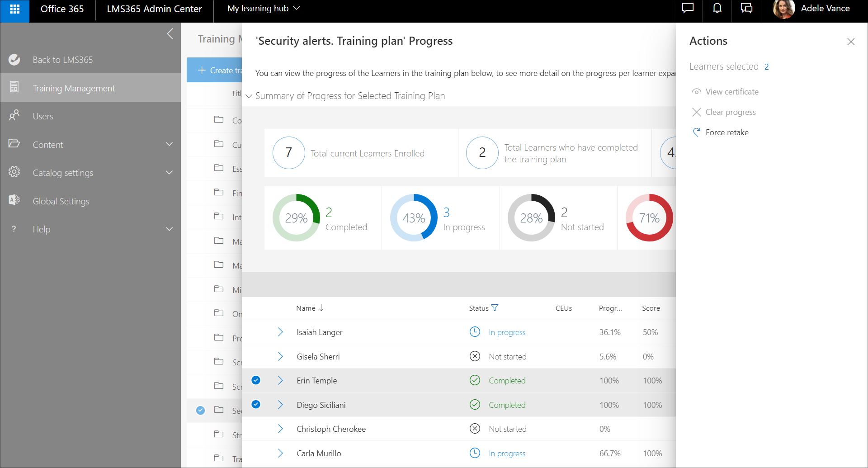The image size is (868, 468).
Task: Click the Global Settings sidebar icon
Action: click(14, 200)
